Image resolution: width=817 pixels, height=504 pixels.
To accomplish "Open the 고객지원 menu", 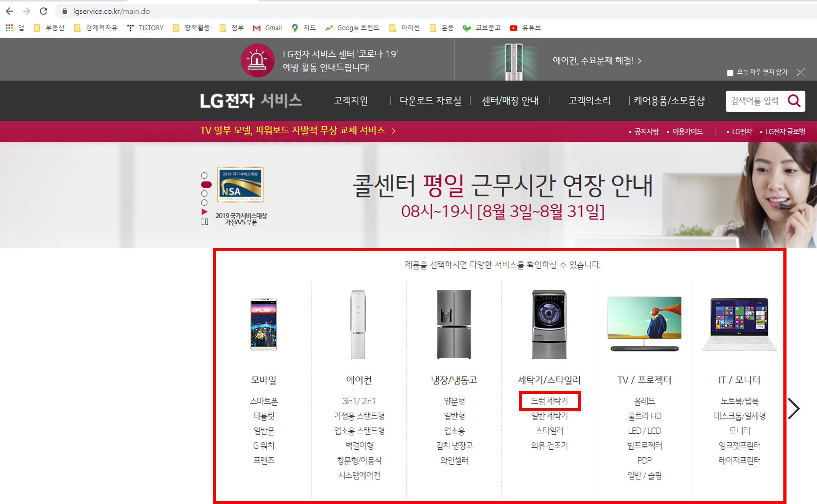I will click(351, 100).
